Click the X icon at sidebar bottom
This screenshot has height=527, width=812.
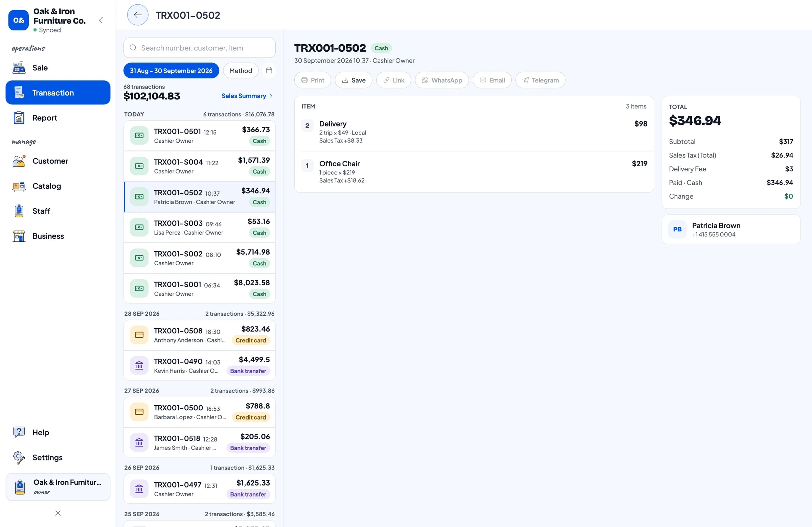[x=58, y=513]
